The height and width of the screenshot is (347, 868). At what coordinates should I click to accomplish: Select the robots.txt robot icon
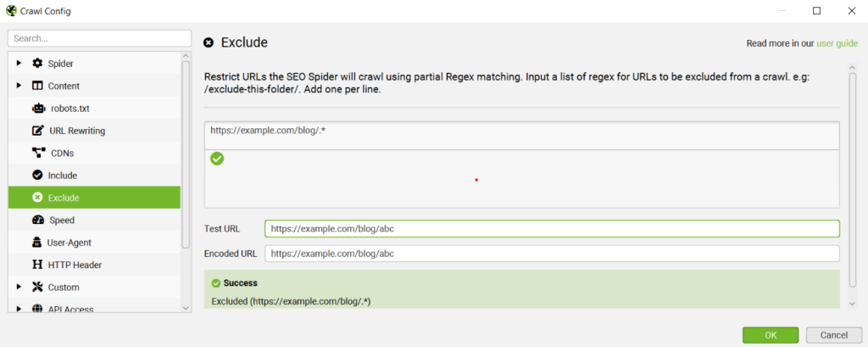(x=37, y=108)
